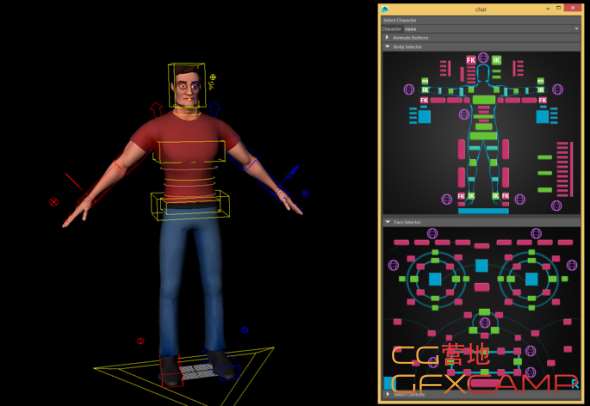Select the green screen-left knee button
Screen dimensions: 590x406
(x=473, y=163)
